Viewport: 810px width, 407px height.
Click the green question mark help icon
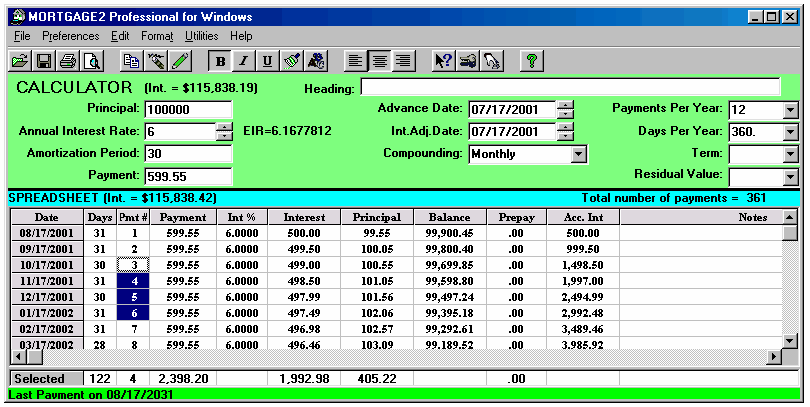532,60
